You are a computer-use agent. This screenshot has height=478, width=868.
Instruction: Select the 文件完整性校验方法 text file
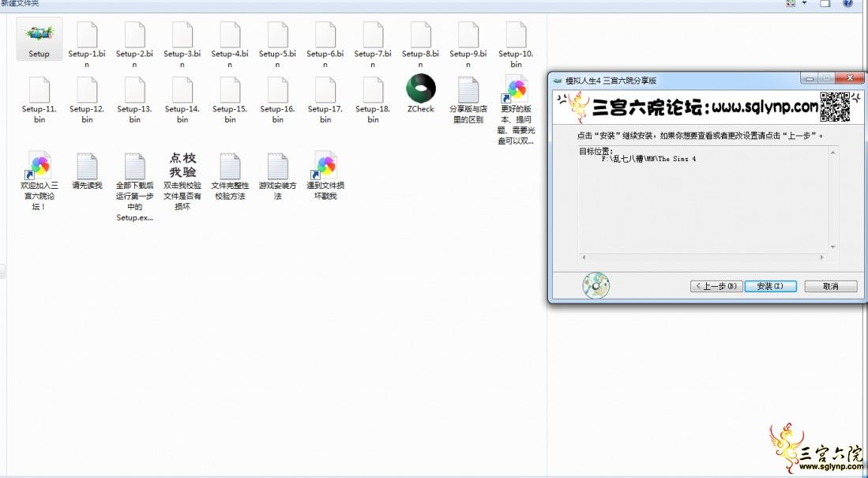click(230, 175)
